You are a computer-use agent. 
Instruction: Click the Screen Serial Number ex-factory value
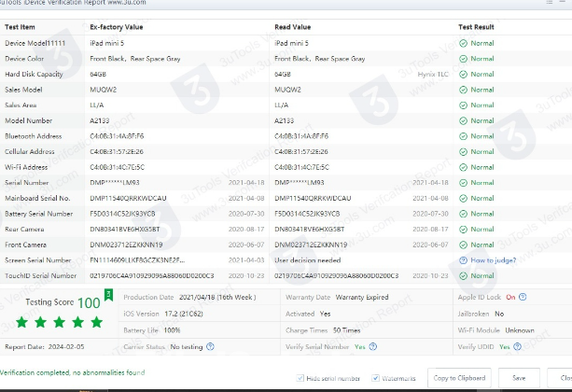[x=137, y=260]
